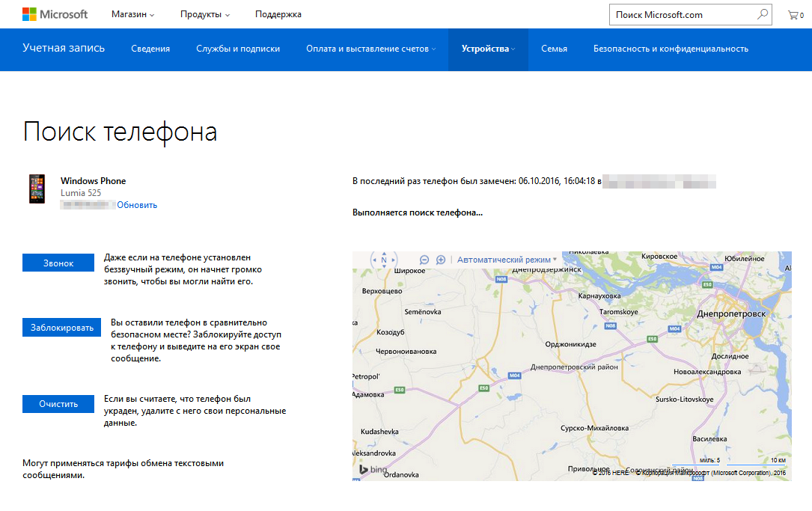This screenshot has height=511, width=812.
Task: Open the Магазин dropdown menu
Action: [x=132, y=14]
